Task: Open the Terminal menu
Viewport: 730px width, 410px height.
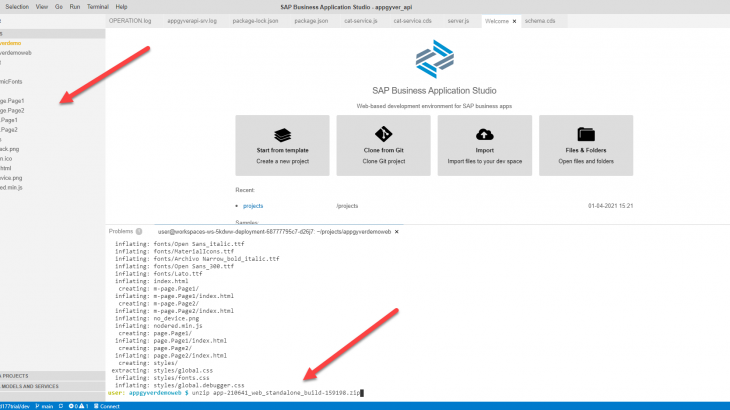Action: 98,7
